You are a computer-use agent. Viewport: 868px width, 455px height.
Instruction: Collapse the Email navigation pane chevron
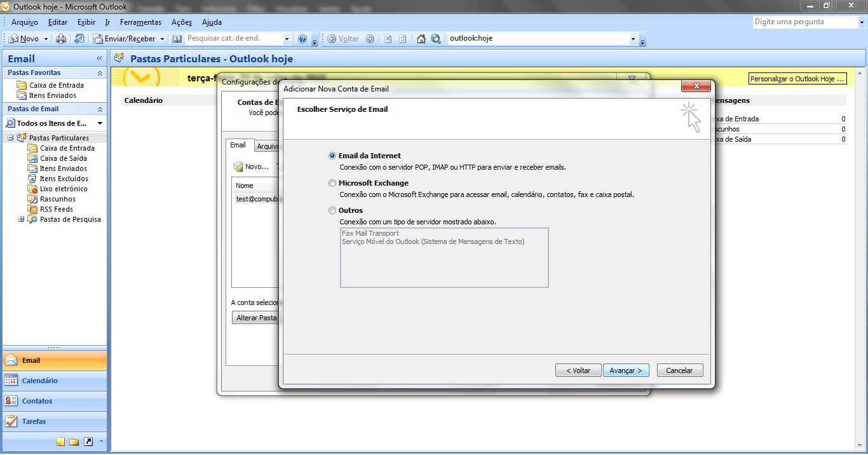(99, 58)
